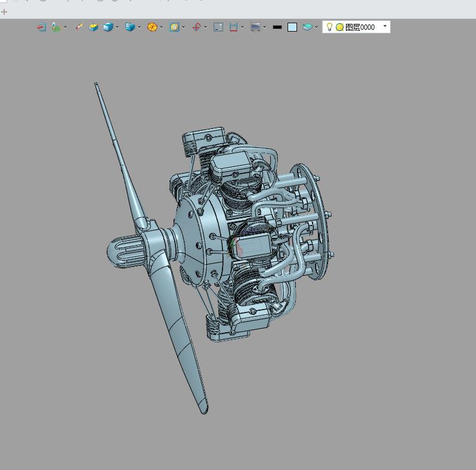Expand the monitor display dropdown arrow
Image resolution: width=476 pixels, height=470 pixels.
point(264,27)
